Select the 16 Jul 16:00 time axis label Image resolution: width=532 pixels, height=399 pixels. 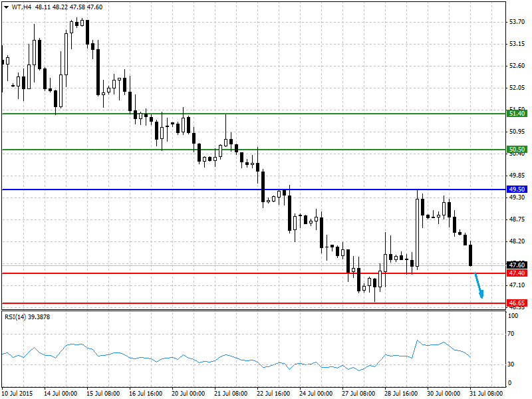[146, 393]
